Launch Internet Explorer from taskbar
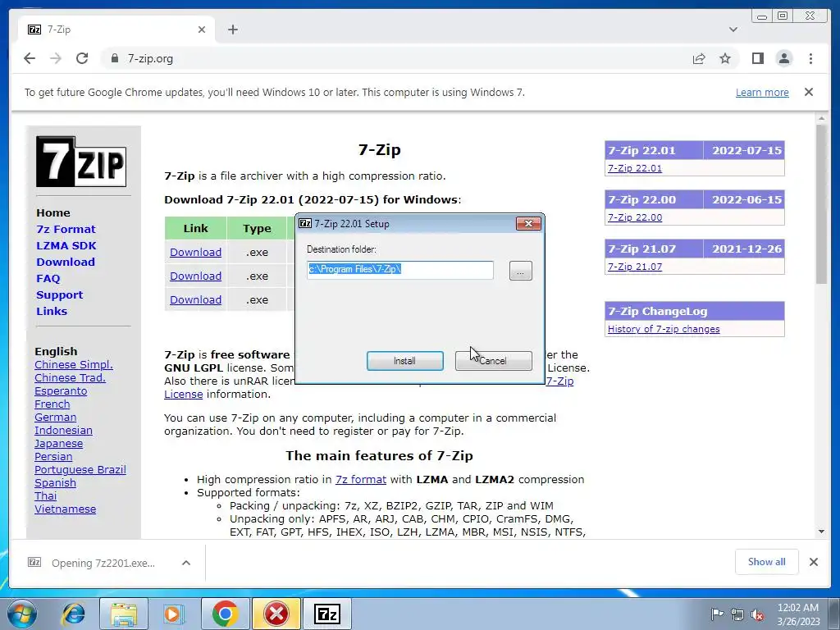 pos(73,614)
